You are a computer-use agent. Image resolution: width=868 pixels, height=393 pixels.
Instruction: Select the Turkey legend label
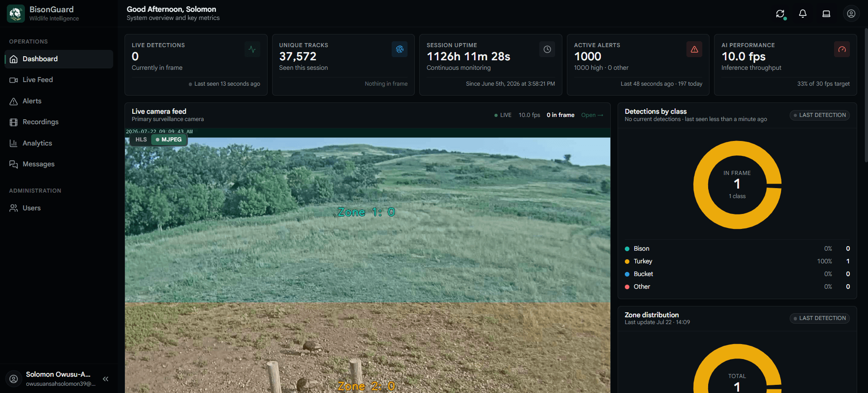pyautogui.click(x=643, y=262)
